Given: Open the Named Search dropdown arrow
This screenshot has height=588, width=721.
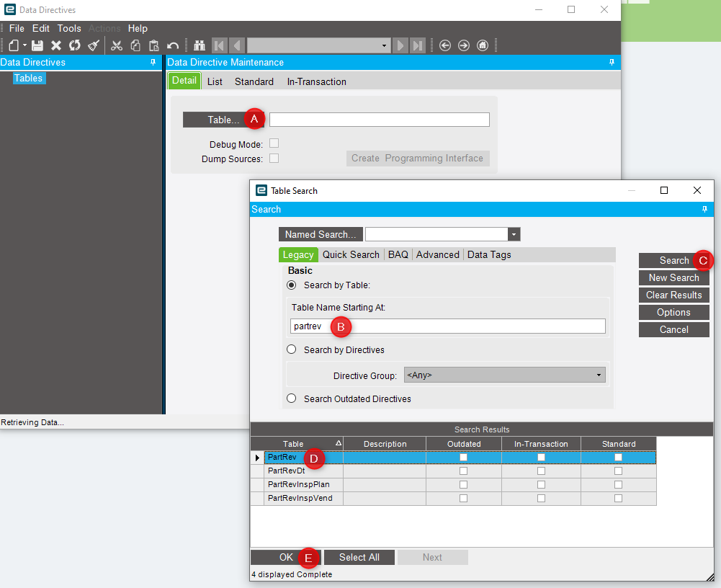Looking at the screenshot, I should click(513, 234).
